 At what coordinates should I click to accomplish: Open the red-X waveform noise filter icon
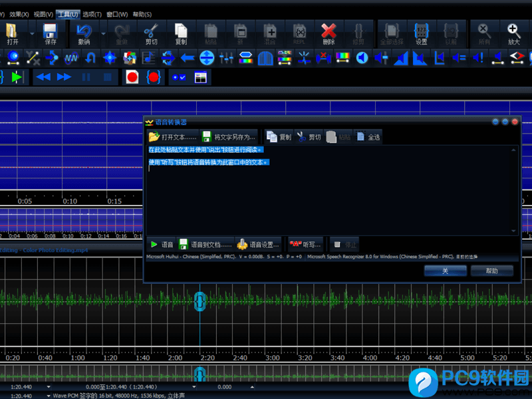323,58
